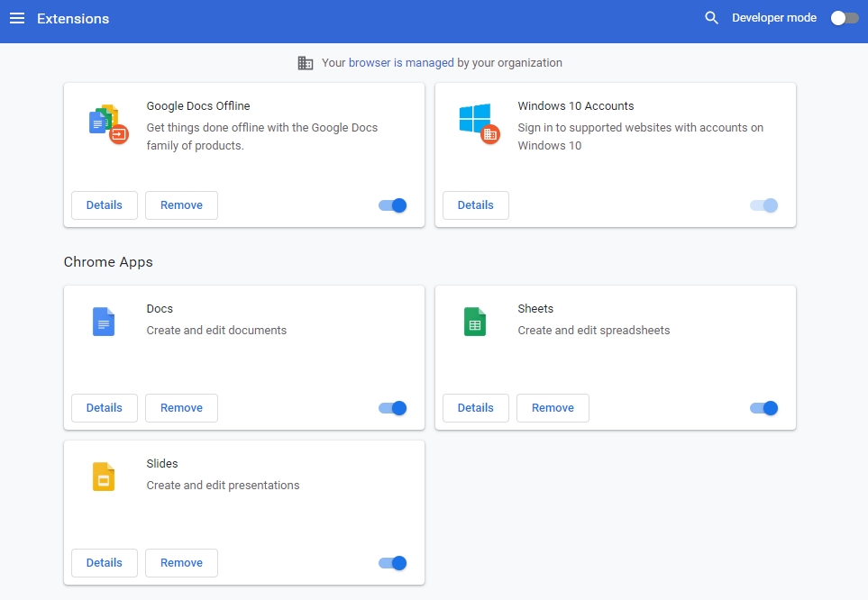Click the managed organization building icon

click(x=306, y=63)
